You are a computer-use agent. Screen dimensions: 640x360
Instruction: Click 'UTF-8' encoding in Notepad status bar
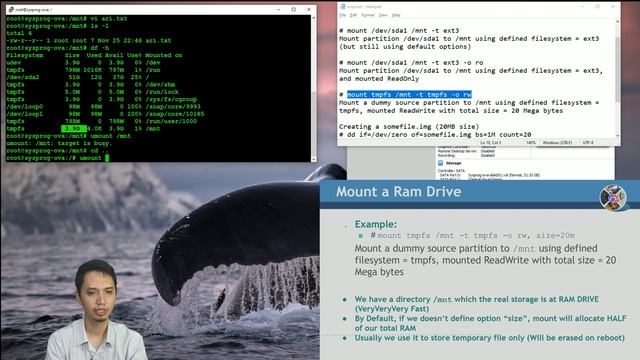click(x=588, y=143)
